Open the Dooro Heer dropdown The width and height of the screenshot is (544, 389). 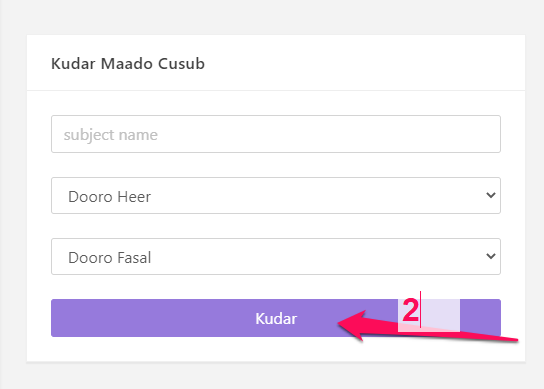276,195
